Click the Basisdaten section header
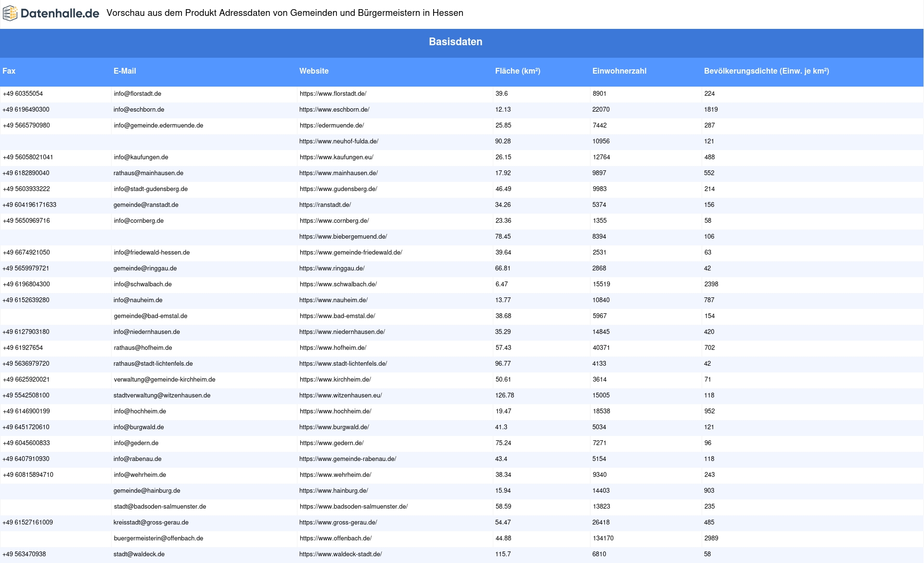This screenshot has width=924, height=563. (x=455, y=42)
